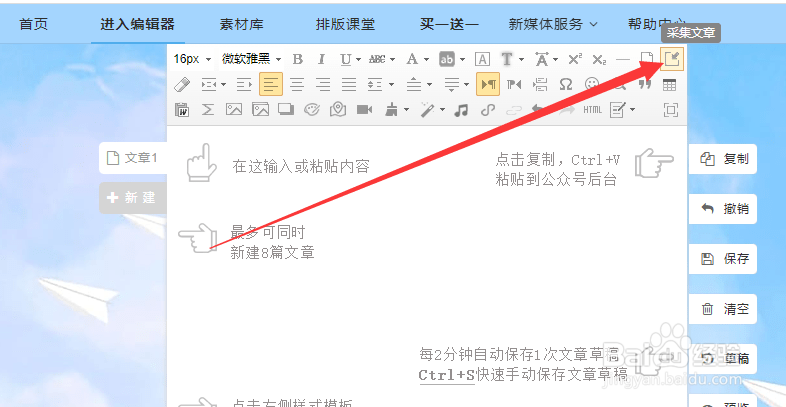Image resolution: width=786 pixels, height=407 pixels.
Task: Expand the strikethrough dropdown arrow
Action: (x=392, y=60)
